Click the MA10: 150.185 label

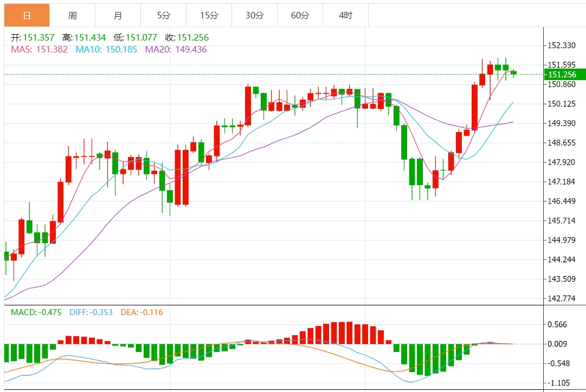tap(106, 49)
